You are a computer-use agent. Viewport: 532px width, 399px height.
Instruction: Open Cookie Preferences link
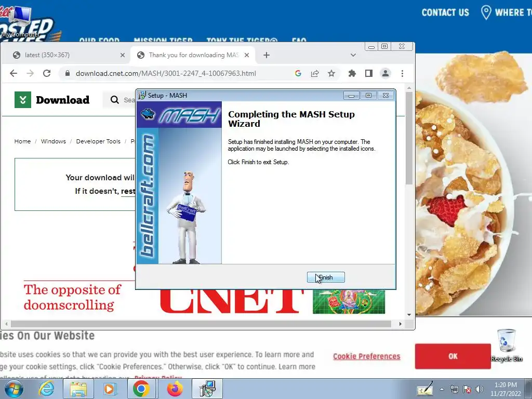coord(366,356)
